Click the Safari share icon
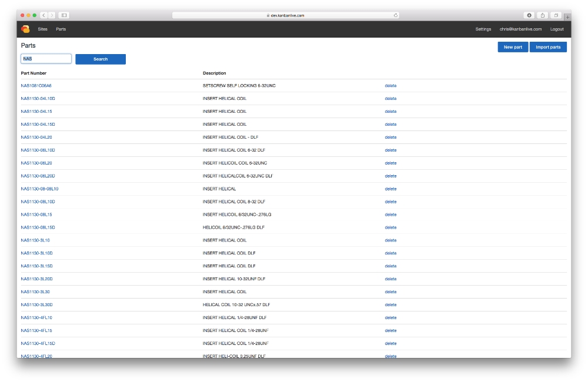This screenshot has height=382, width=588. coord(543,15)
